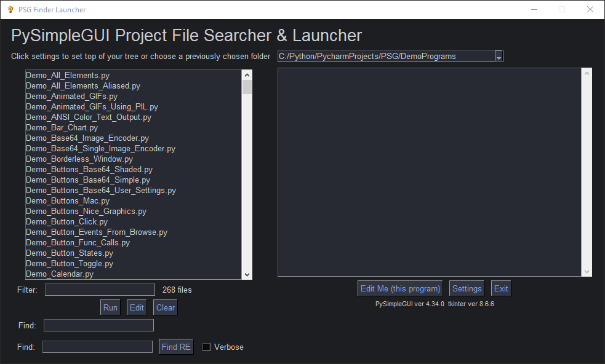Screen dimensions: 605x364
Task: Select Demo_Bar_Chart.py
Action: [x=134, y=128]
